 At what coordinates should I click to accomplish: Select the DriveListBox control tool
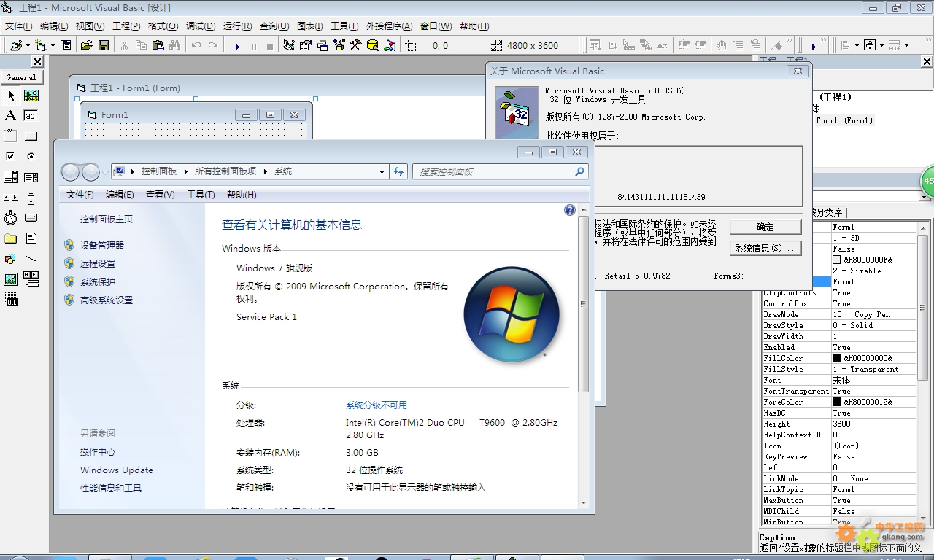pyautogui.click(x=31, y=218)
